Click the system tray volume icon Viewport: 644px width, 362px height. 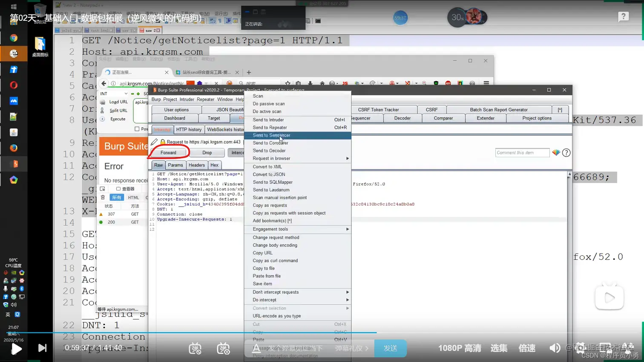click(14, 305)
